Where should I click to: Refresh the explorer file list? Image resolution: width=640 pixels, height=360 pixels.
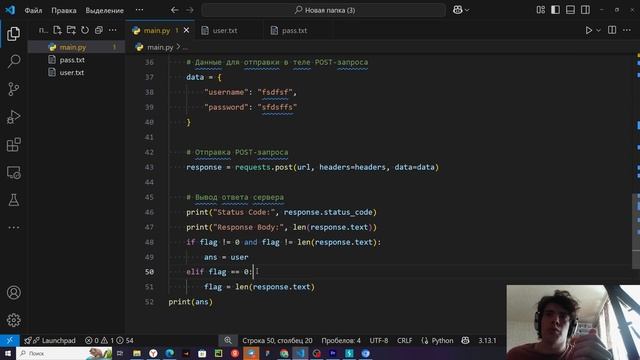point(85,30)
